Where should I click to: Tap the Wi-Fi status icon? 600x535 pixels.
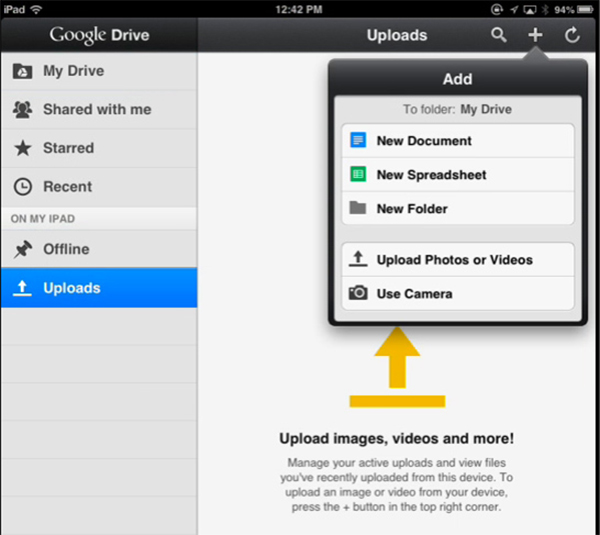(x=36, y=9)
